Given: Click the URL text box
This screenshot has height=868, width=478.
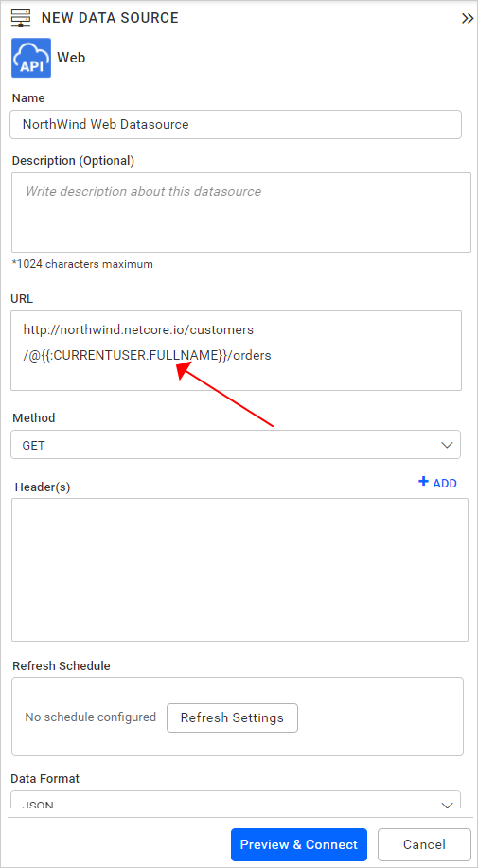Looking at the screenshot, I should [x=237, y=350].
